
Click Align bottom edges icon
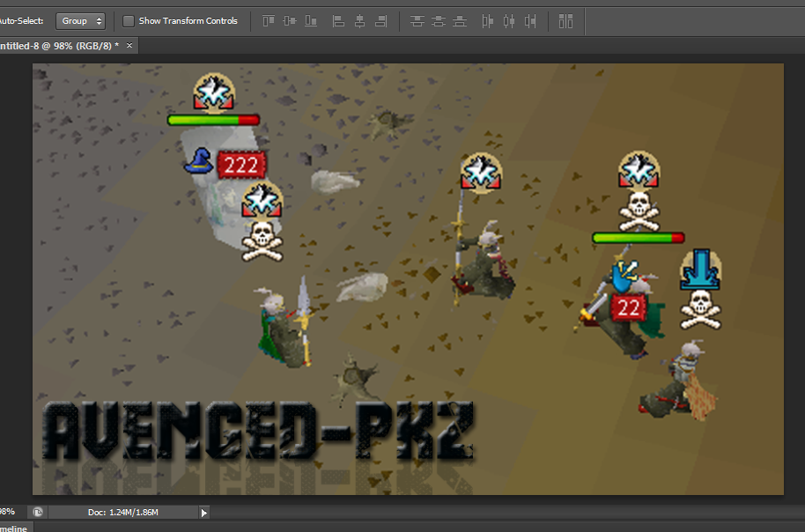(311, 21)
